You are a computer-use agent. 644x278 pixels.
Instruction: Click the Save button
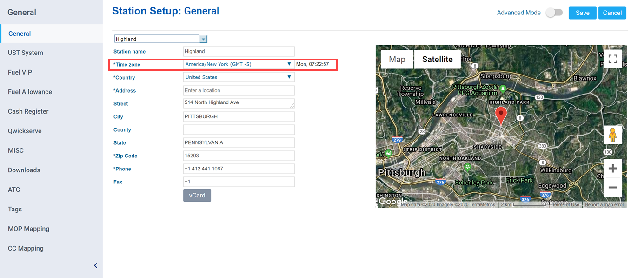tap(582, 13)
